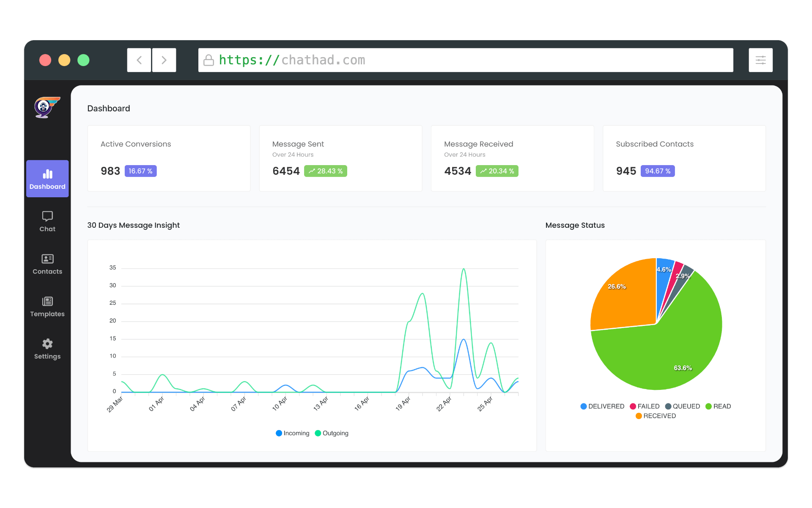Click the address bar URL field
The width and height of the screenshot is (812, 508).
(465, 60)
